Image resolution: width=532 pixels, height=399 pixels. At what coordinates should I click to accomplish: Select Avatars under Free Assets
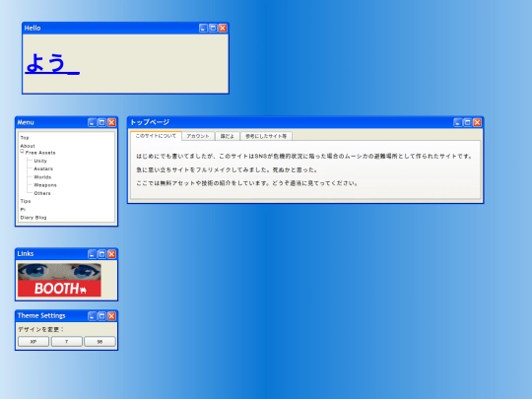pos(43,168)
